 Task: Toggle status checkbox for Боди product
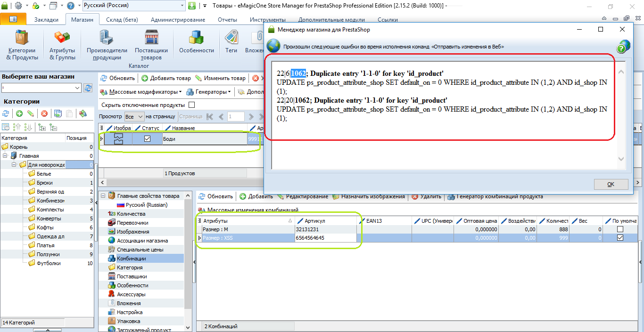(147, 139)
